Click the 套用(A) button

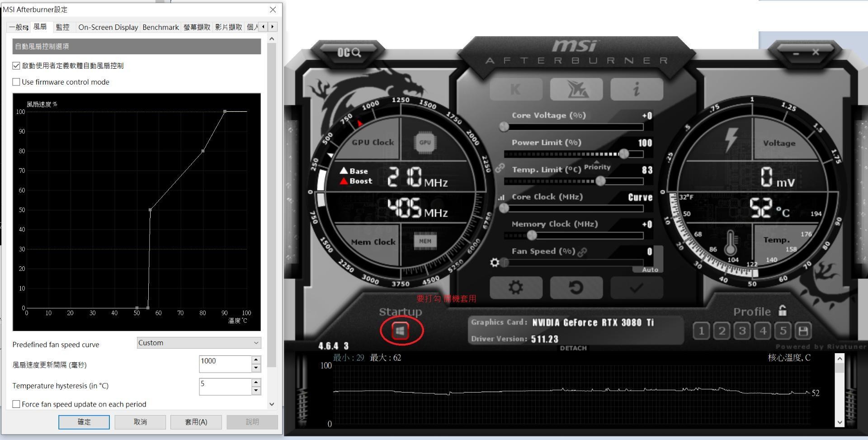(x=196, y=422)
